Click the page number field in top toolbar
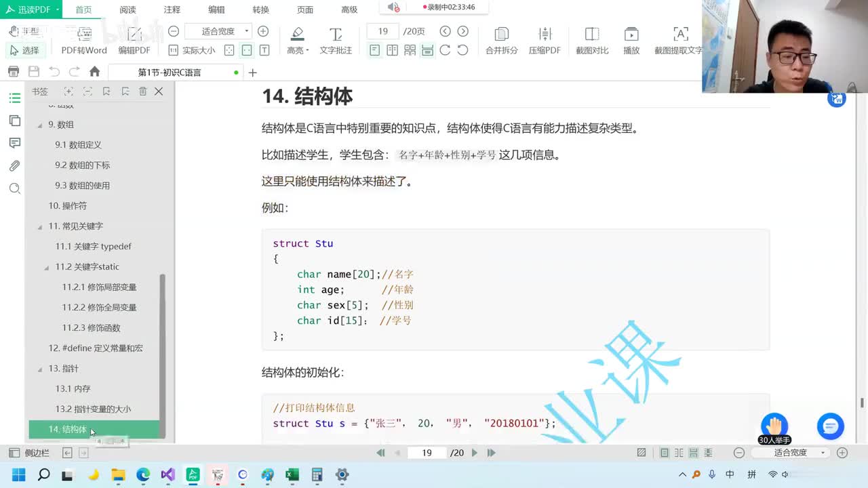This screenshot has width=868, height=488. click(382, 31)
